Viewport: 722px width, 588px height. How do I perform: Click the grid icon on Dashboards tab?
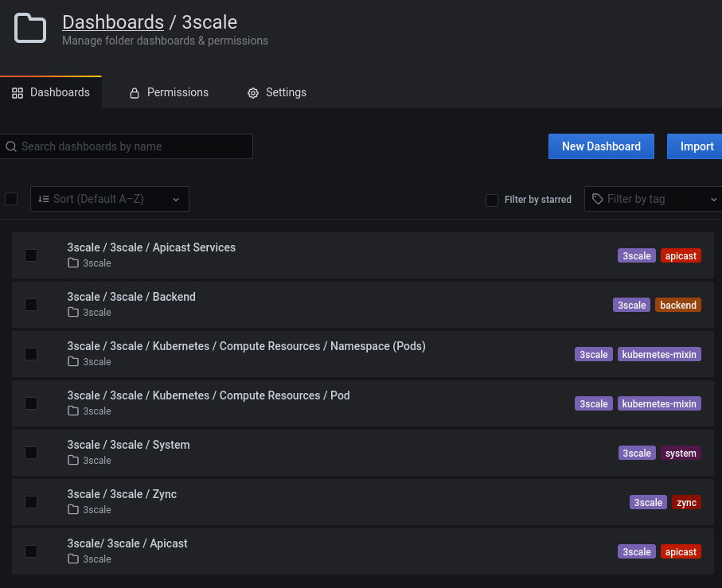click(x=18, y=93)
